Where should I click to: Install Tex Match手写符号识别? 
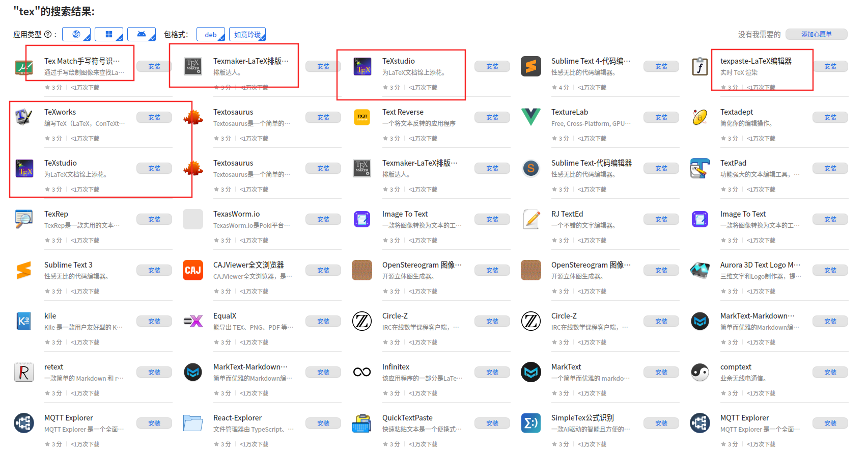[x=154, y=67]
